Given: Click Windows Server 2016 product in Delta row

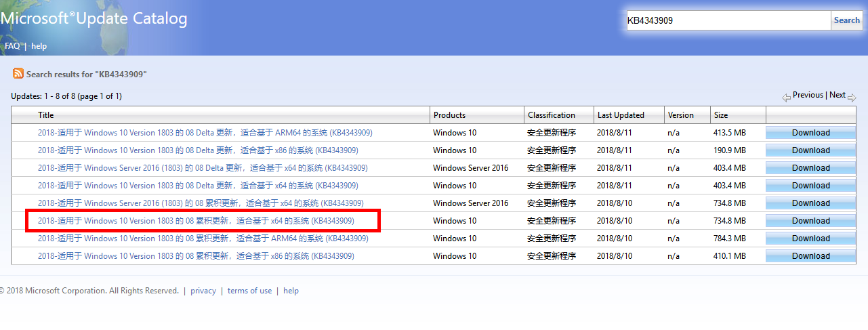Looking at the screenshot, I should [x=471, y=168].
